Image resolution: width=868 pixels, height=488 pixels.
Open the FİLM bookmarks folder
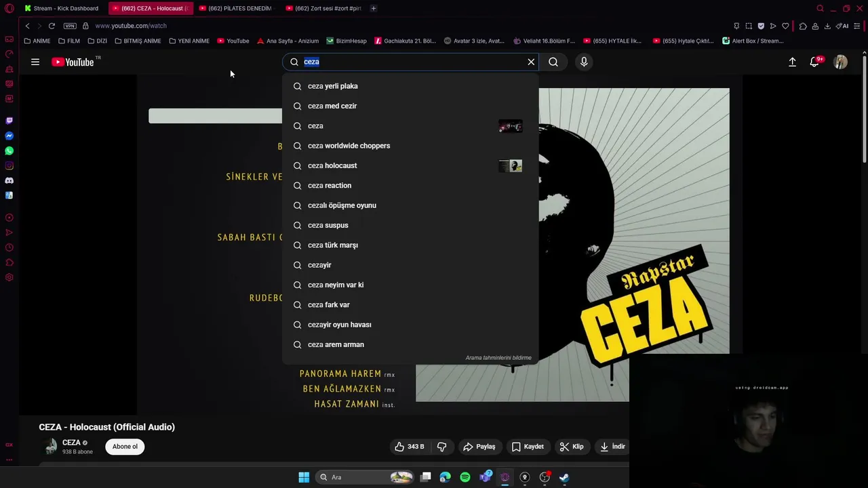click(x=69, y=41)
